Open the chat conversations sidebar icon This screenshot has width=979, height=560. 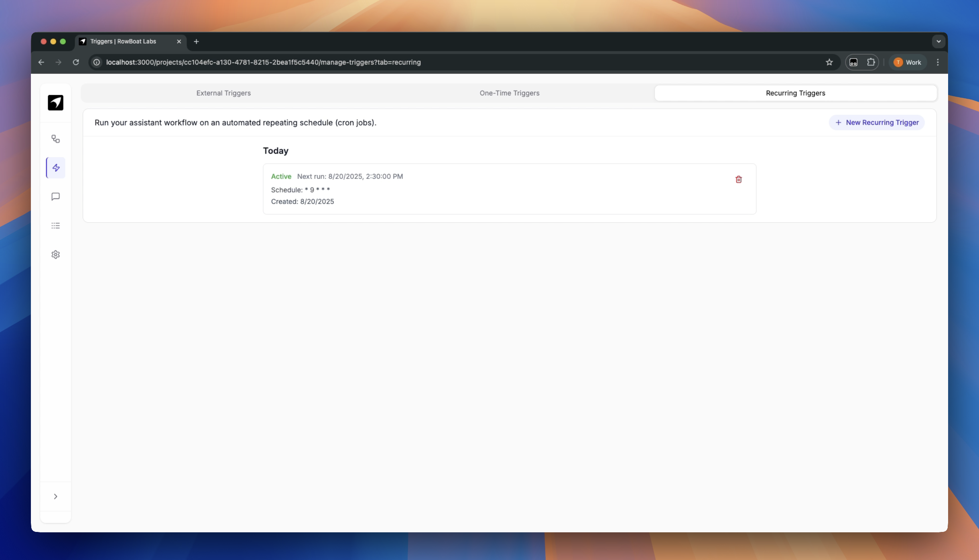[55, 197]
